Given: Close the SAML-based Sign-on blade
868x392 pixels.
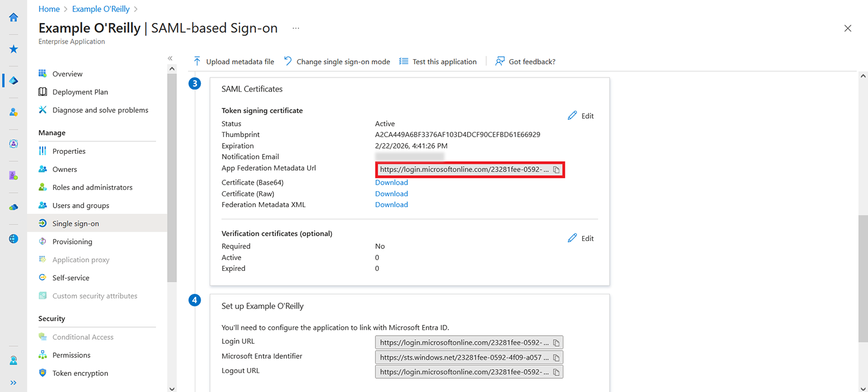Looking at the screenshot, I should (848, 28).
